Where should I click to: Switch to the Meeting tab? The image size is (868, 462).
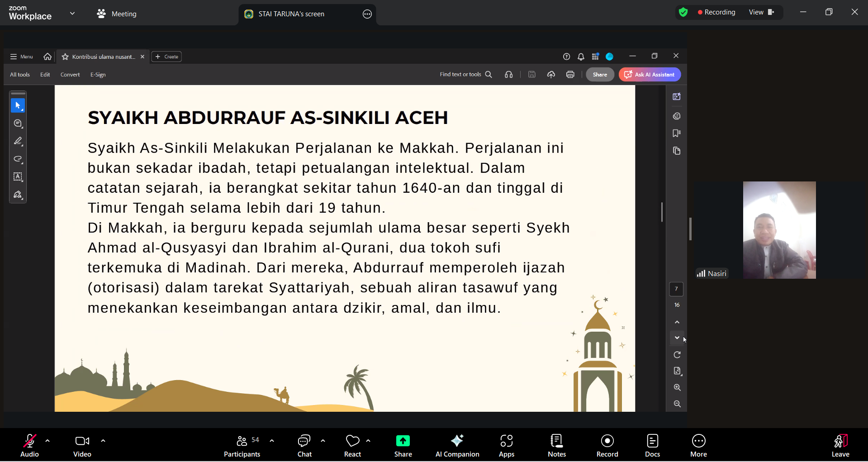(117, 14)
